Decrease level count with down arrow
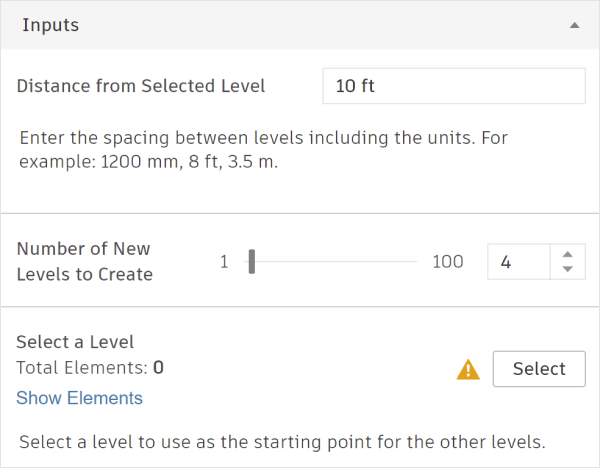The height and width of the screenshot is (468, 600). click(x=567, y=269)
